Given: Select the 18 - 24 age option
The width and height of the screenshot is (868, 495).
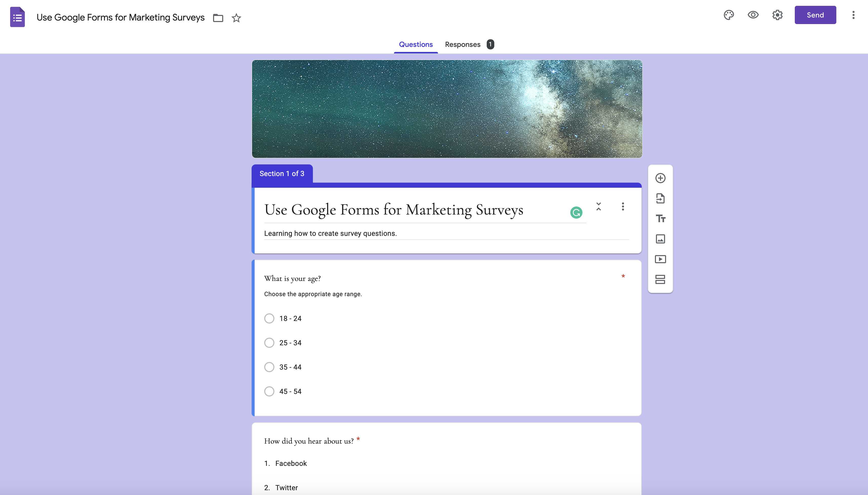Looking at the screenshot, I should (x=269, y=318).
